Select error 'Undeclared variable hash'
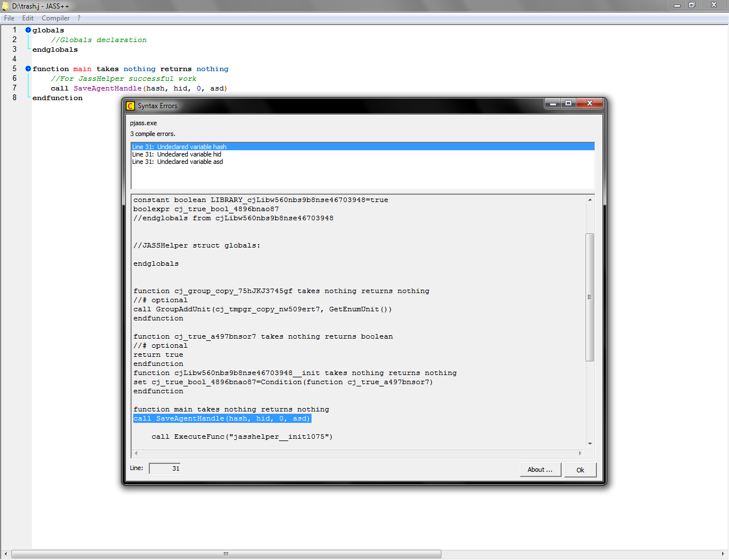Screen dimensions: 729x560 363,147
